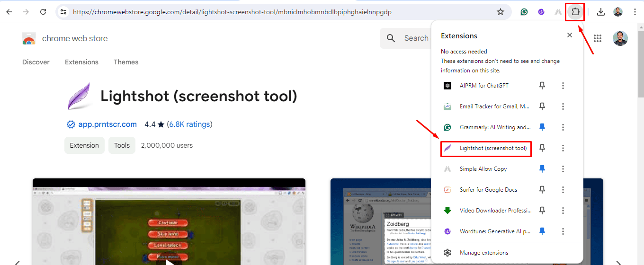Screen dimensions: 644x265
Task: Switch to the Extensions tab of web store
Action: coord(81,62)
